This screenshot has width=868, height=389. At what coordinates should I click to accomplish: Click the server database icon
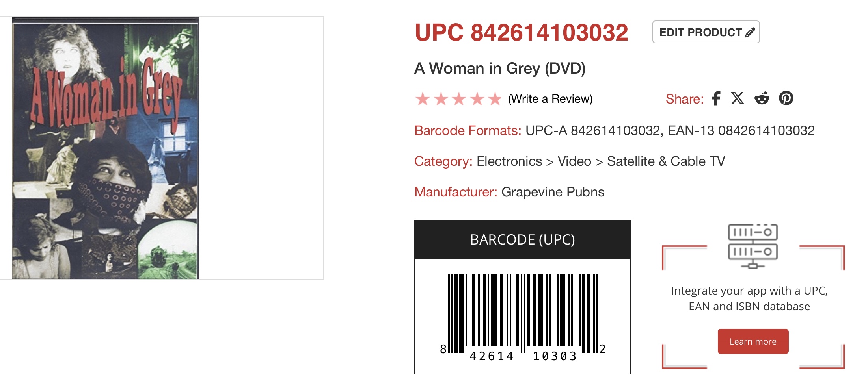[753, 246]
